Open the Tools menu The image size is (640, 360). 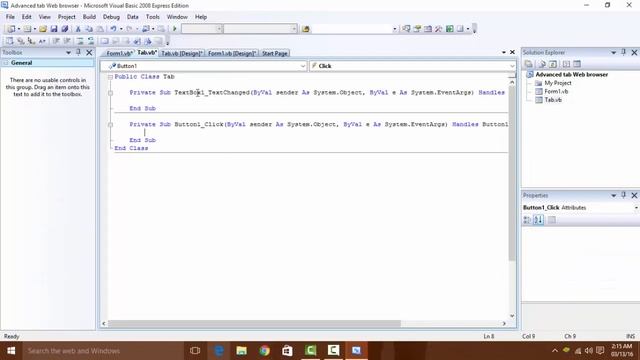point(153,17)
